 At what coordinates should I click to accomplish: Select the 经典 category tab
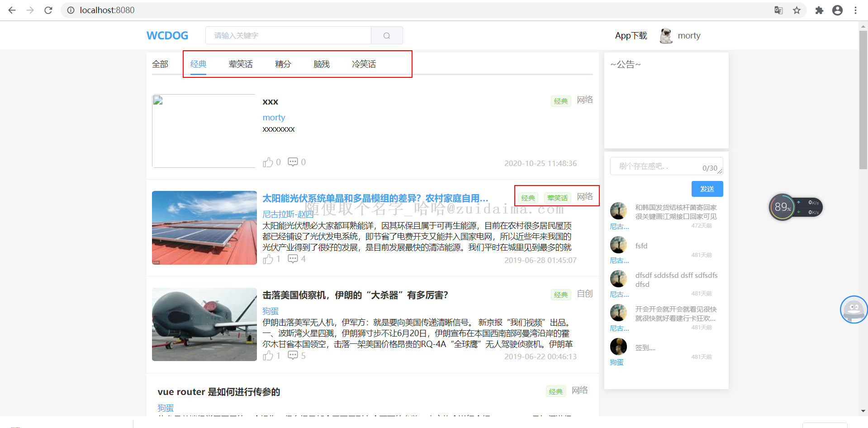pyautogui.click(x=198, y=64)
